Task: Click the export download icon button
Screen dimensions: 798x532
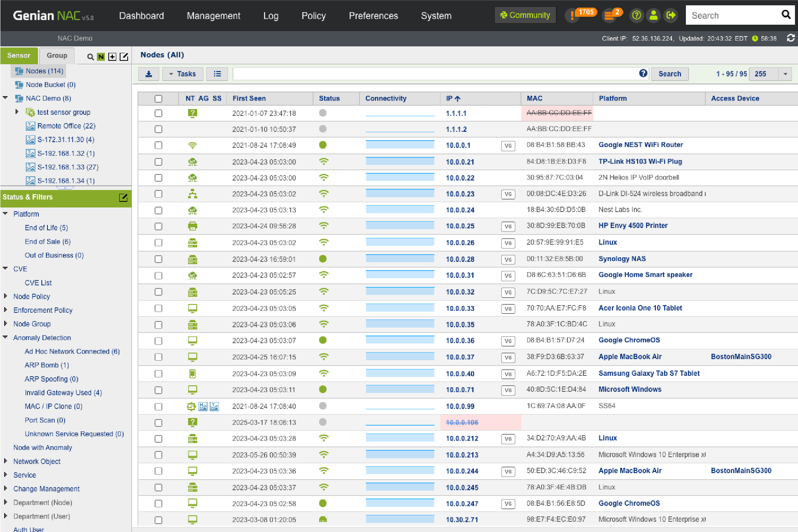Action: point(149,74)
